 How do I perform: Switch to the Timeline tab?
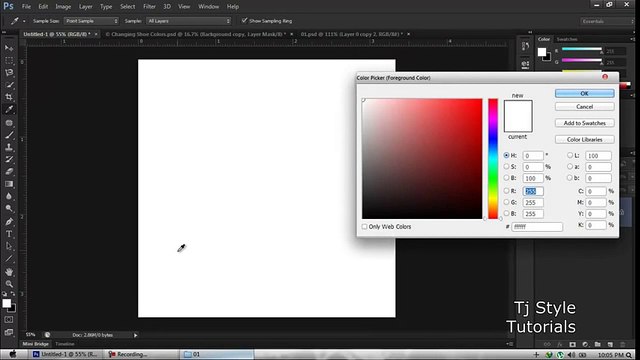click(x=65, y=344)
